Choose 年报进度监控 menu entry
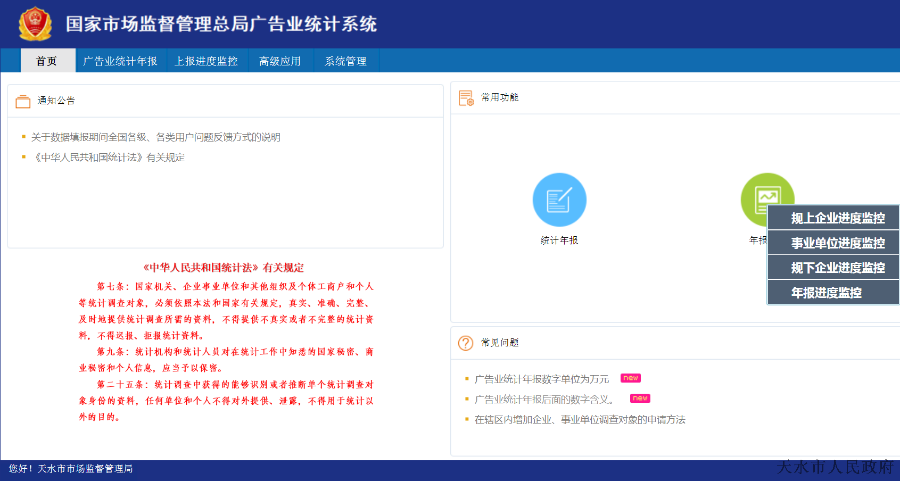900x481 pixels. coord(826,293)
